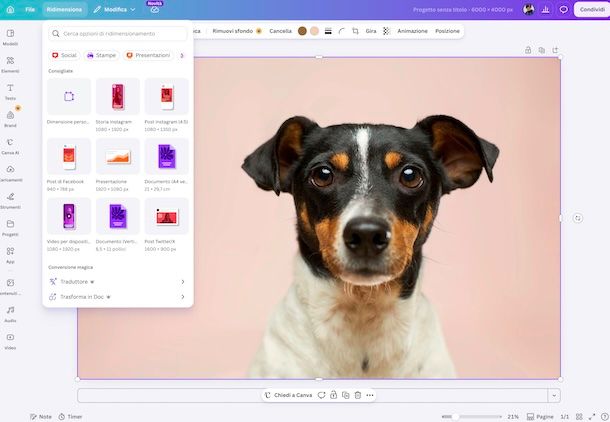Select the brown color swatch

(x=302, y=31)
